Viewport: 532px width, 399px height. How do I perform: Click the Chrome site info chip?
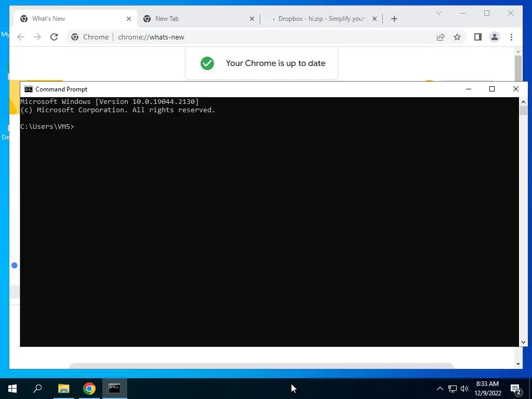(90, 37)
